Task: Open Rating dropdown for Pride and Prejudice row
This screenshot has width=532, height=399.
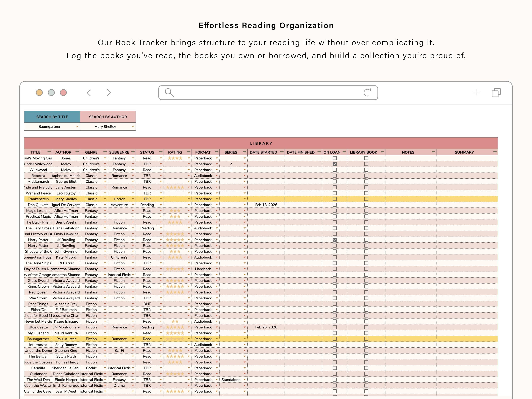Action: point(189,187)
